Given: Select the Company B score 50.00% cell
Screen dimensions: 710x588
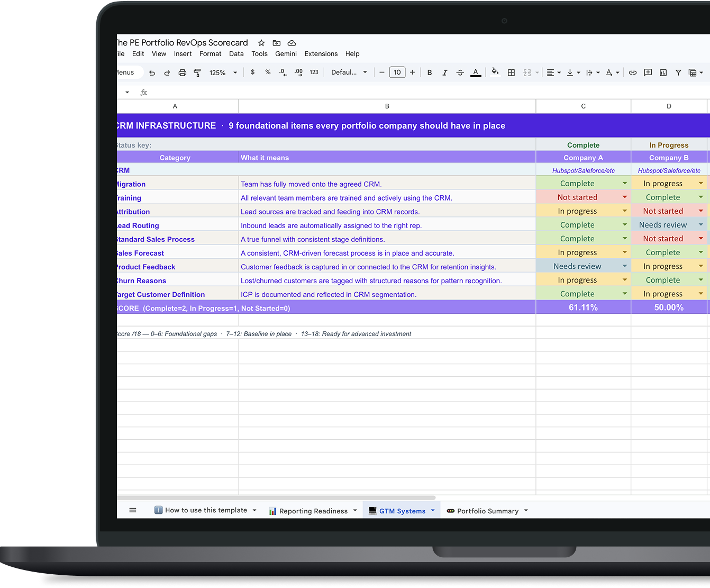Looking at the screenshot, I should pos(669,307).
